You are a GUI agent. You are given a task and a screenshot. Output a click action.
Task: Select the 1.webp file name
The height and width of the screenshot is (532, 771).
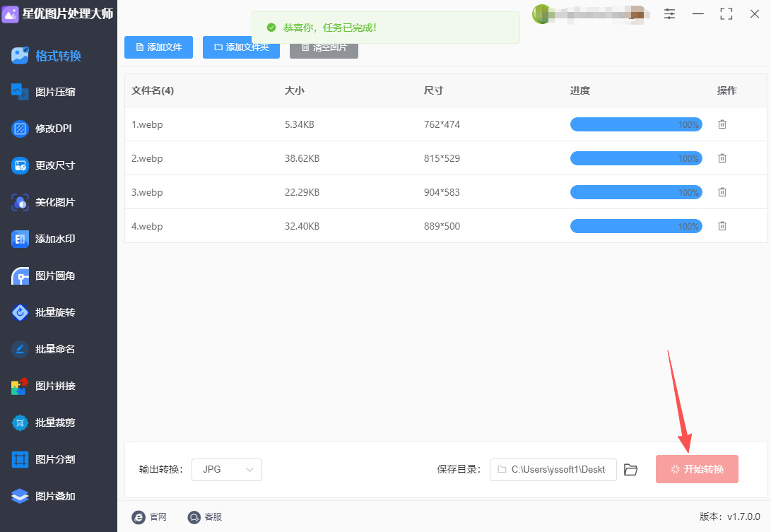(147, 124)
